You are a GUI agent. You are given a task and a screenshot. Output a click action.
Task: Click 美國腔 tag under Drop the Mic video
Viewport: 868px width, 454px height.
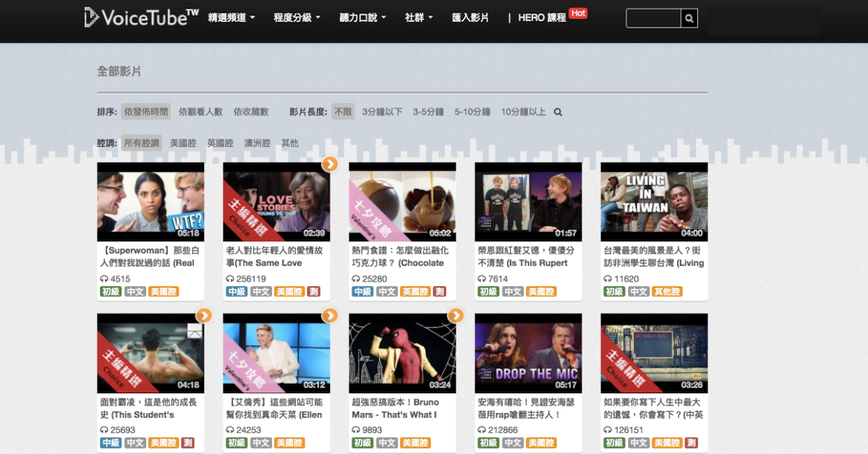pos(541,442)
